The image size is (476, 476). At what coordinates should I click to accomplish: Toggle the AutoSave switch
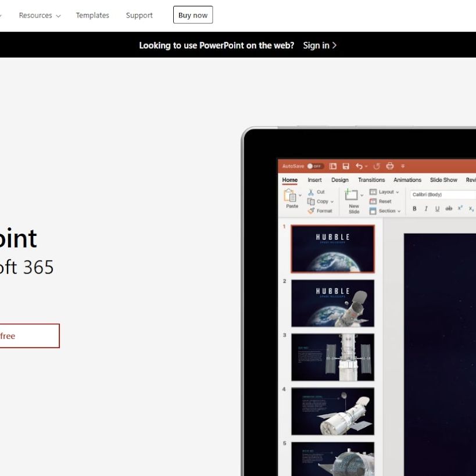315,166
